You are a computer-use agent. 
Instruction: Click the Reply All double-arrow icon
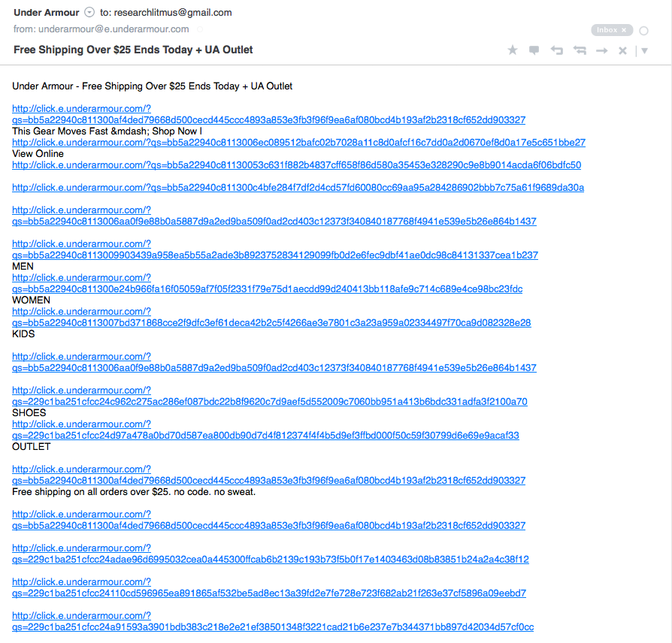[x=580, y=50]
